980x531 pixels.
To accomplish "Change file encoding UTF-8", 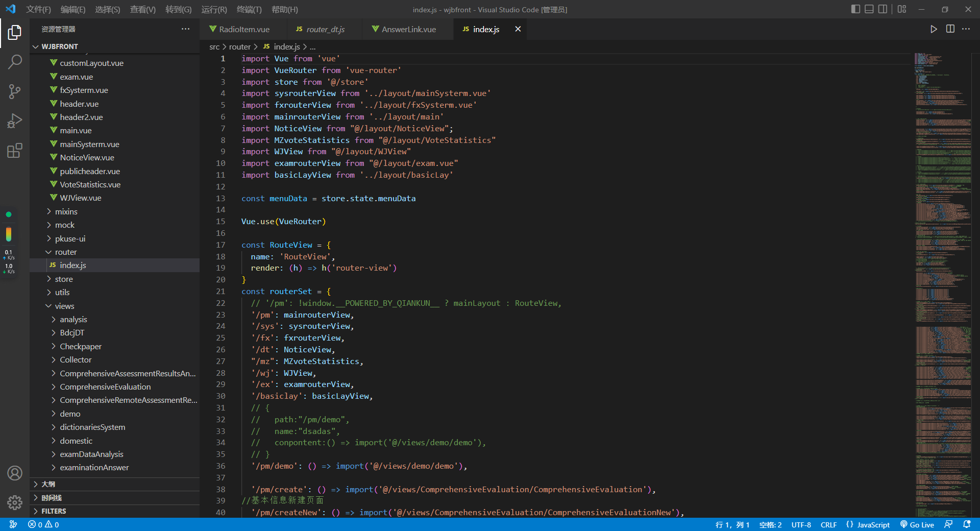I will (x=801, y=525).
